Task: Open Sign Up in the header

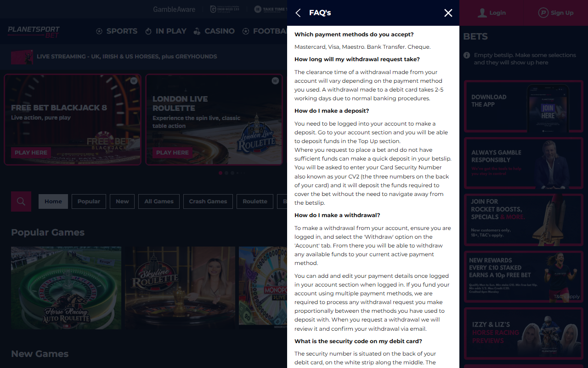Action: pyautogui.click(x=556, y=13)
